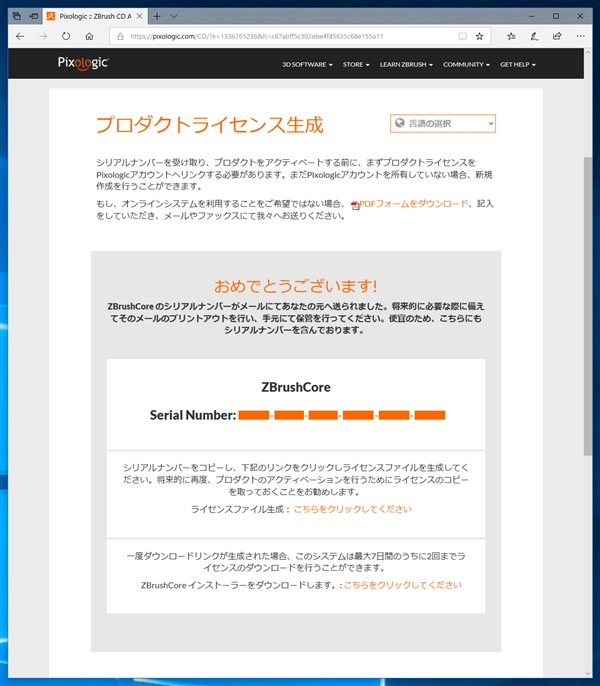The image size is (600, 686).
Task: Minimize the browser window
Action: (x=532, y=16)
